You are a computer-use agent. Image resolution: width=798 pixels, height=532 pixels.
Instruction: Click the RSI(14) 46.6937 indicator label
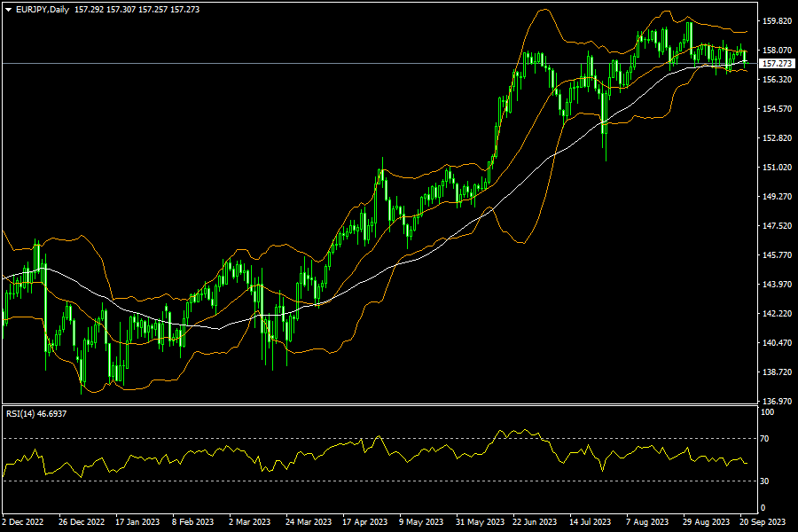pyautogui.click(x=36, y=414)
